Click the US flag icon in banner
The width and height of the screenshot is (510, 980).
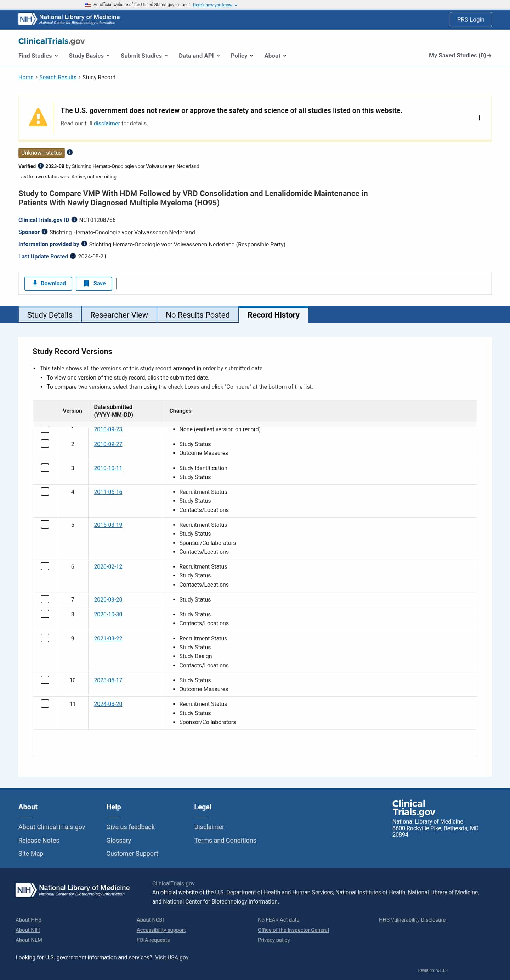click(87, 5)
